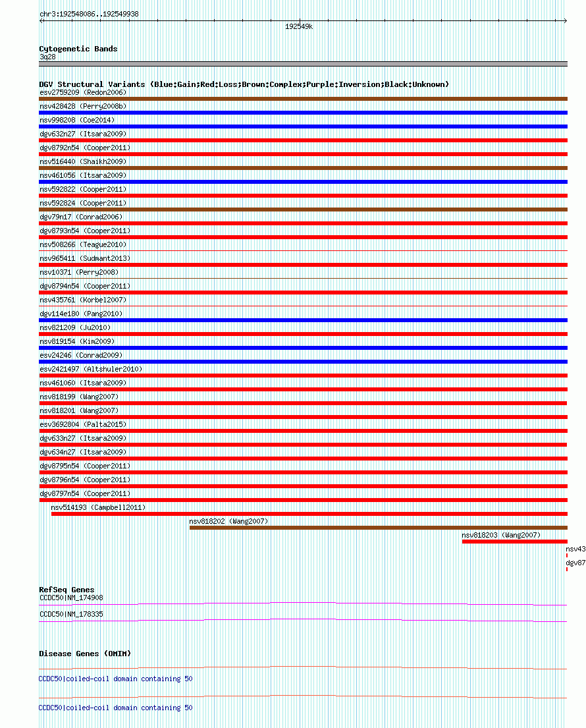Select nsv965411 (Sudmant2013) label

[x=85, y=259]
